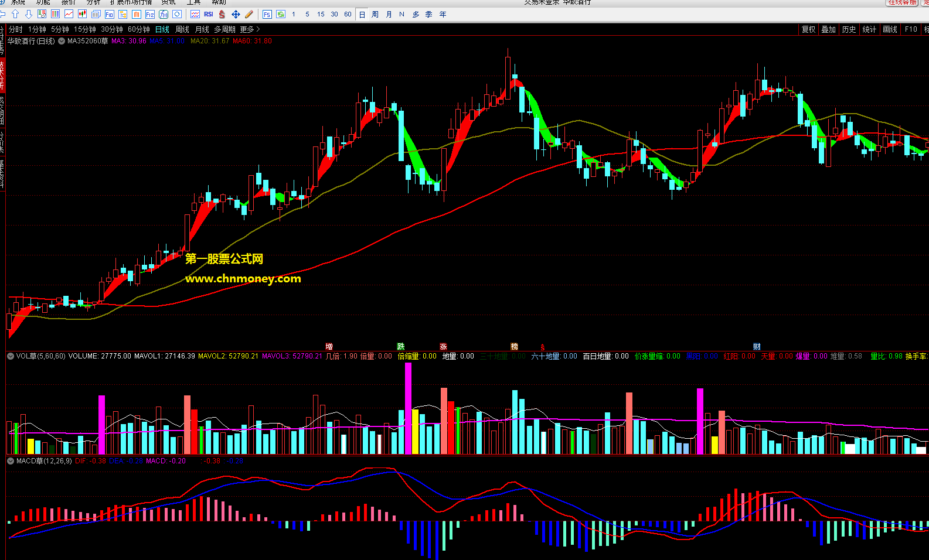Image resolution: width=929 pixels, height=560 pixels.
Task: Click the green '跌' marker above the volume panel
Action: coord(401,347)
